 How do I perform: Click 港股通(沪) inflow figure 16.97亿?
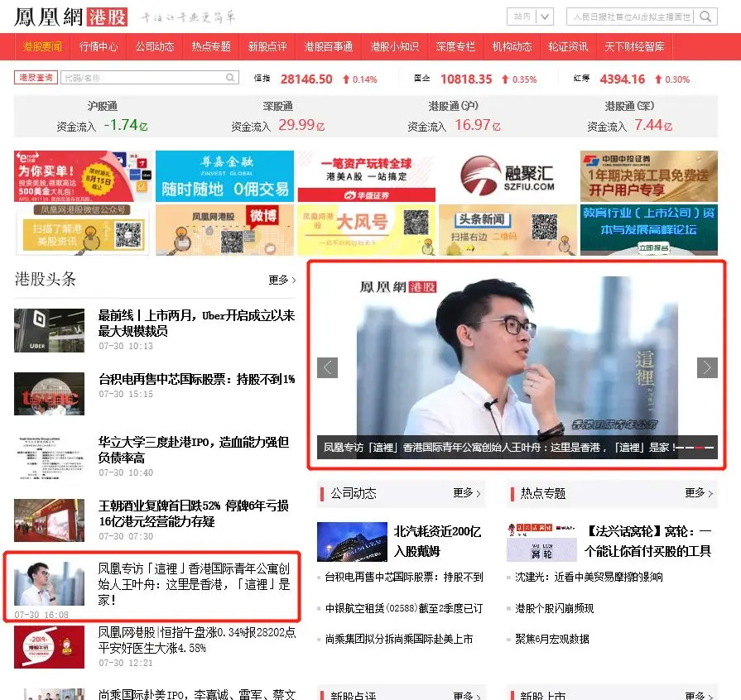477,125
